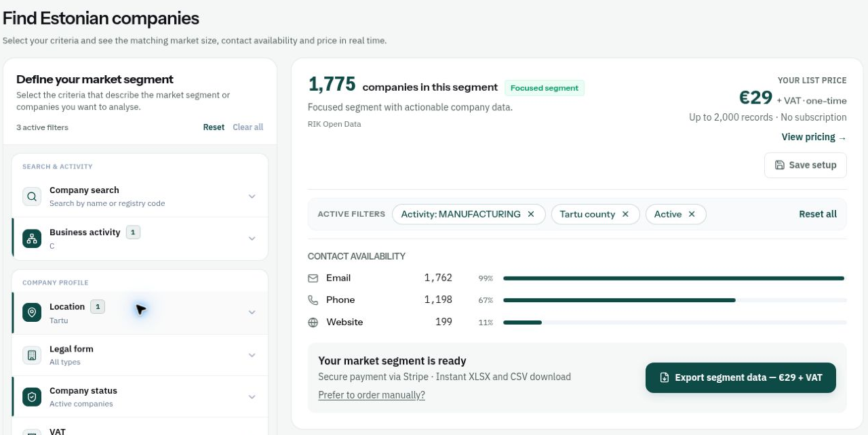
Task: Remove the Active status filter chip
Action: (692, 214)
